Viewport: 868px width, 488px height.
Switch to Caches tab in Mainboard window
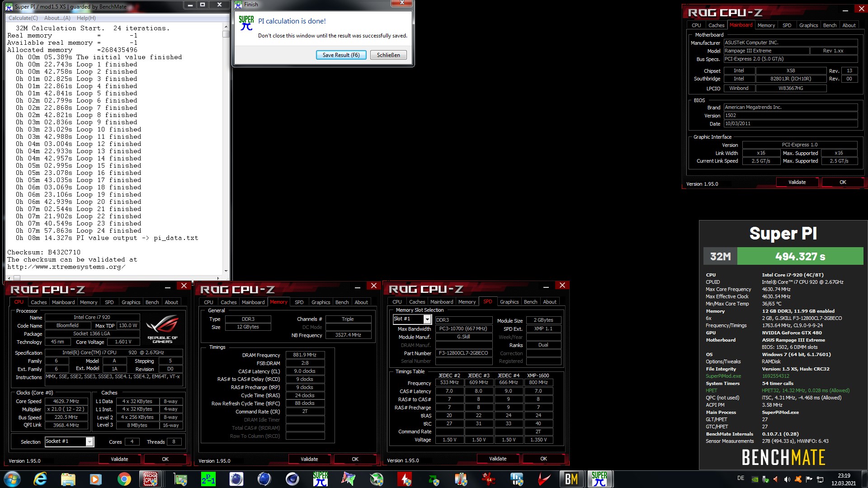tap(716, 25)
